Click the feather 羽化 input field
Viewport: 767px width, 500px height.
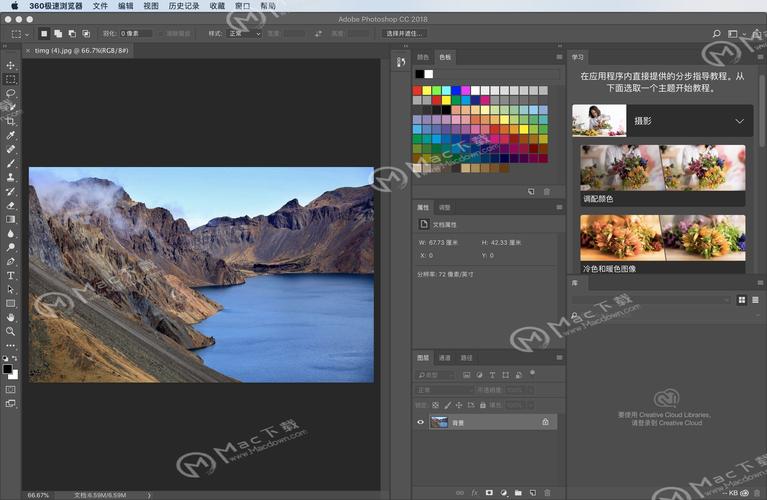[x=135, y=33]
